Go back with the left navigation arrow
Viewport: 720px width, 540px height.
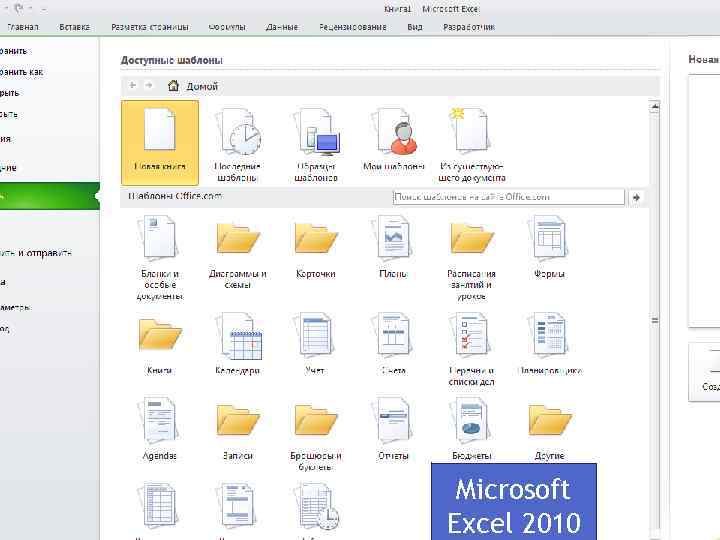pos(133,85)
